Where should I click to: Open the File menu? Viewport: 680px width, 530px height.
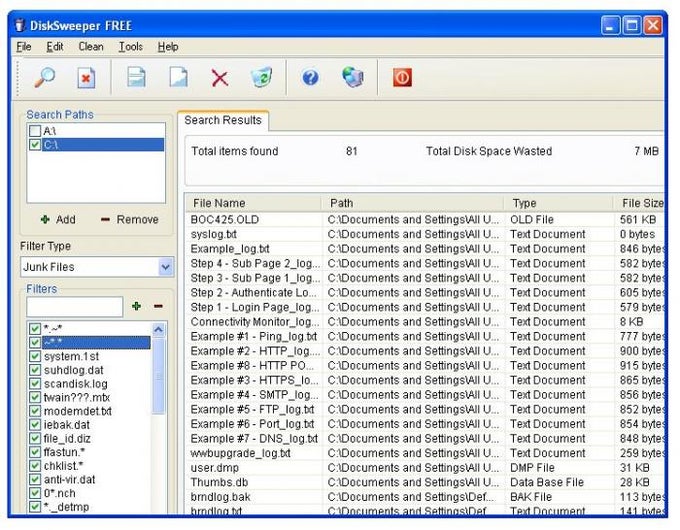(x=23, y=46)
